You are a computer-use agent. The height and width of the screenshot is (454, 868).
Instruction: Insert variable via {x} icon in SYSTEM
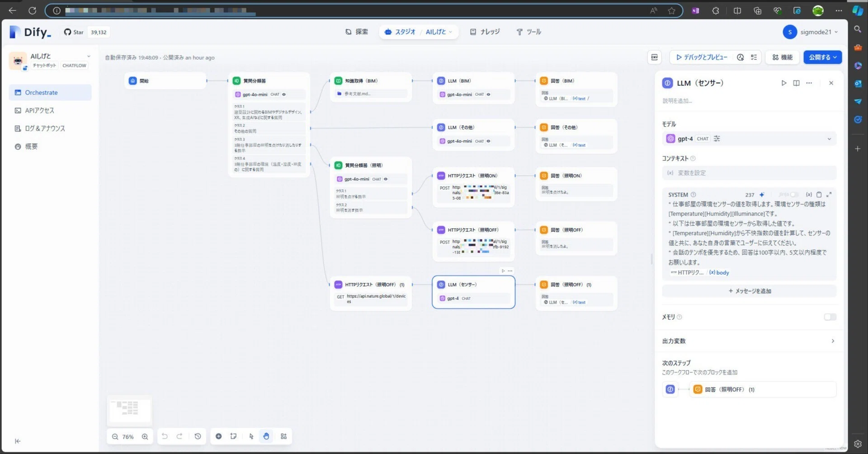pyautogui.click(x=809, y=195)
